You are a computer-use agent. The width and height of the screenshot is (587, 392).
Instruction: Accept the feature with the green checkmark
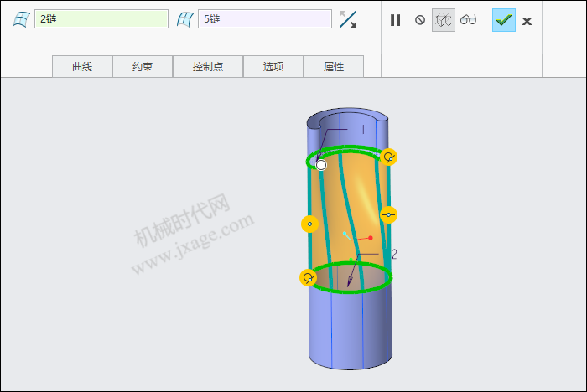point(504,20)
